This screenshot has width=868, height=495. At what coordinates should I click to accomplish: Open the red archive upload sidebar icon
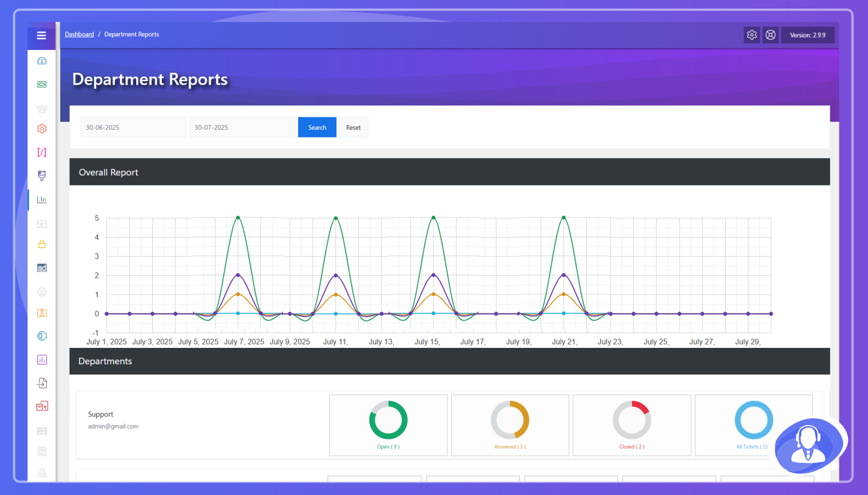(x=42, y=406)
